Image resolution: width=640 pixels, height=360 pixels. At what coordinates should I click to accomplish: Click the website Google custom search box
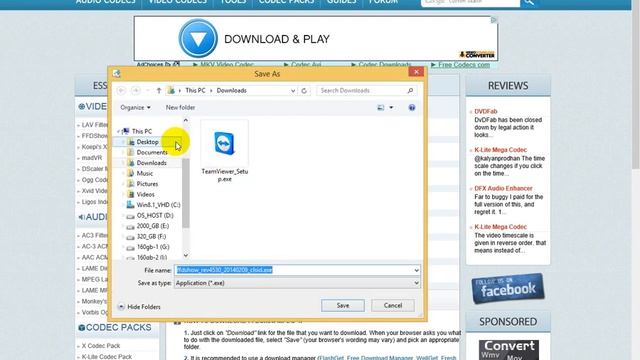(x=471, y=2)
